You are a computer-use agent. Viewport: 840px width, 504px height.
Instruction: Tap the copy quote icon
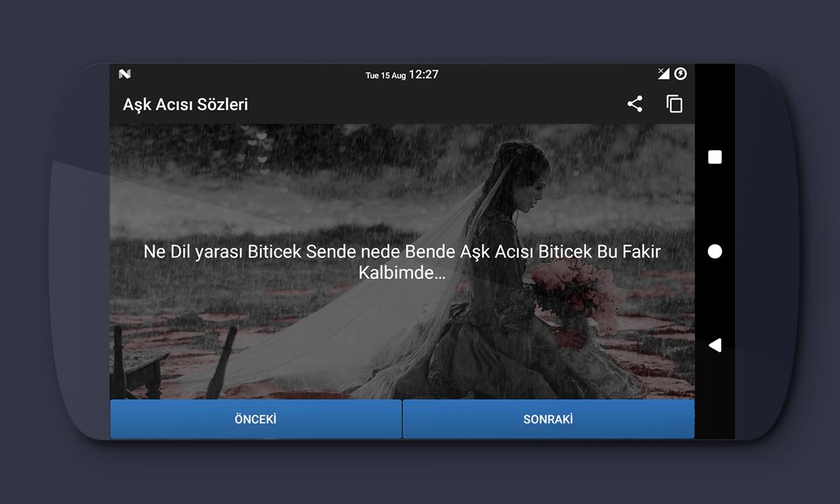(x=675, y=104)
